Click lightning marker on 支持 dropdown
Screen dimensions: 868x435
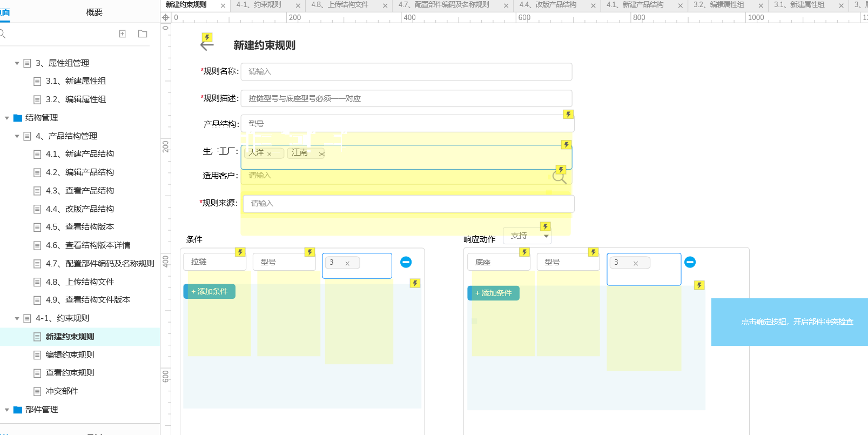(546, 226)
